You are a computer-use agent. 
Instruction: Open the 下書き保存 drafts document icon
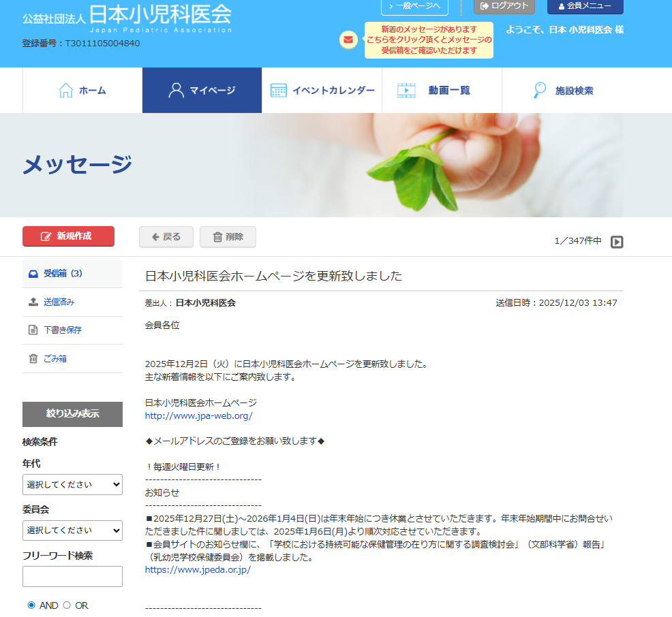(34, 330)
